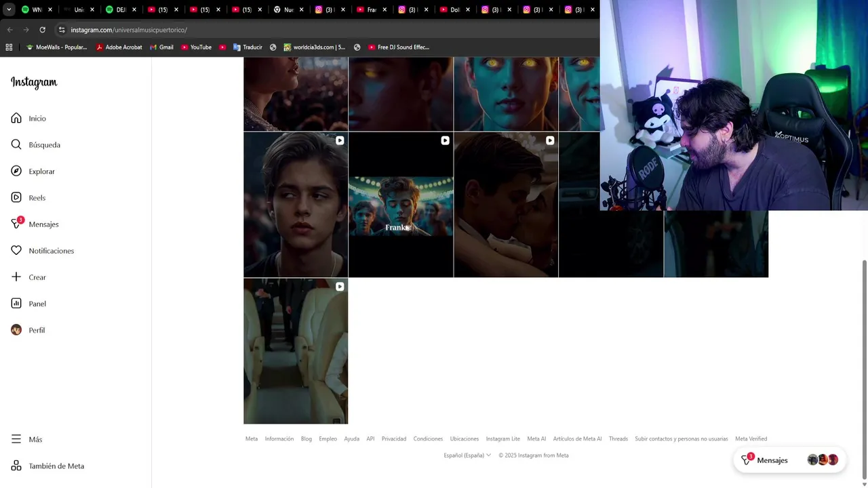This screenshot has height=488, width=868.
Task: Open the apps grid icon in bookmarks bar
Action: [x=9, y=47]
